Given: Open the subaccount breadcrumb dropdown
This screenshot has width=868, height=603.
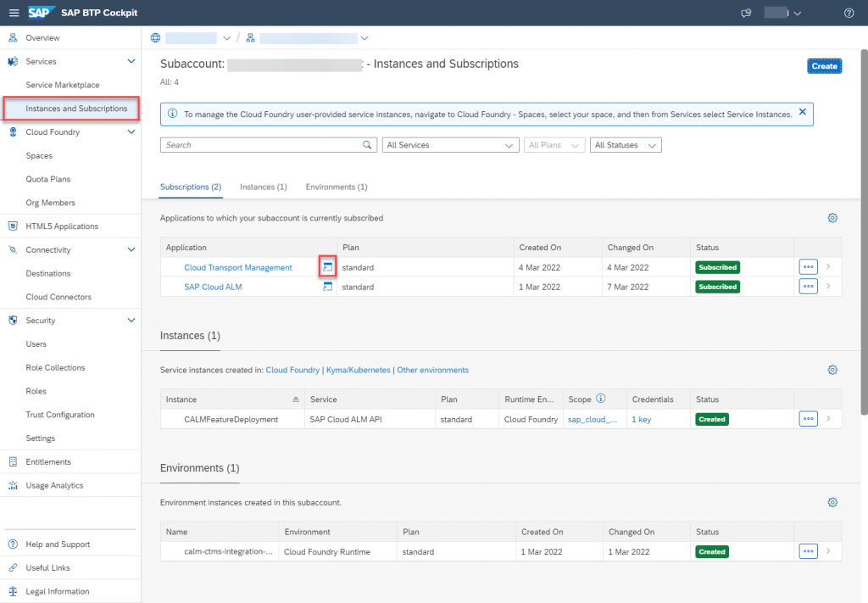Looking at the screenshot, I should pyautogui.click(x=364, y=38).
